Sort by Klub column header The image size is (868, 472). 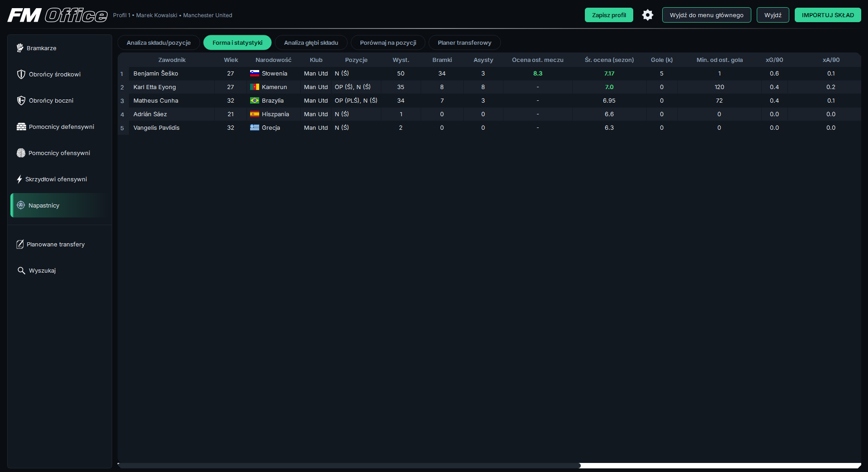316,60
